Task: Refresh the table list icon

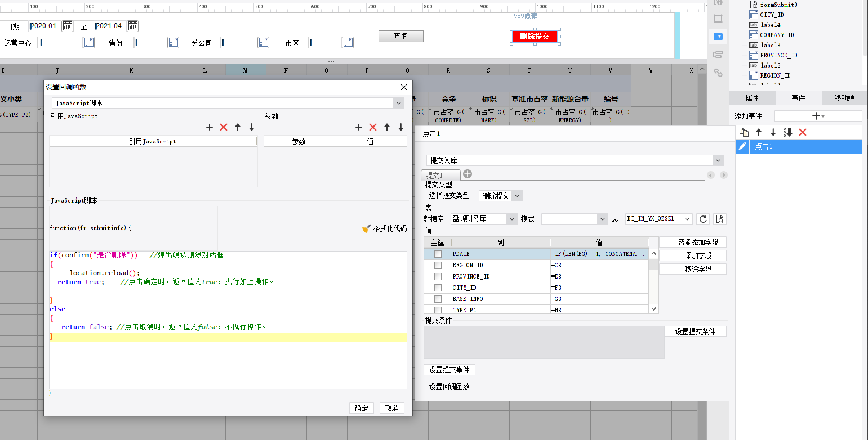Action: click(702, 219)
